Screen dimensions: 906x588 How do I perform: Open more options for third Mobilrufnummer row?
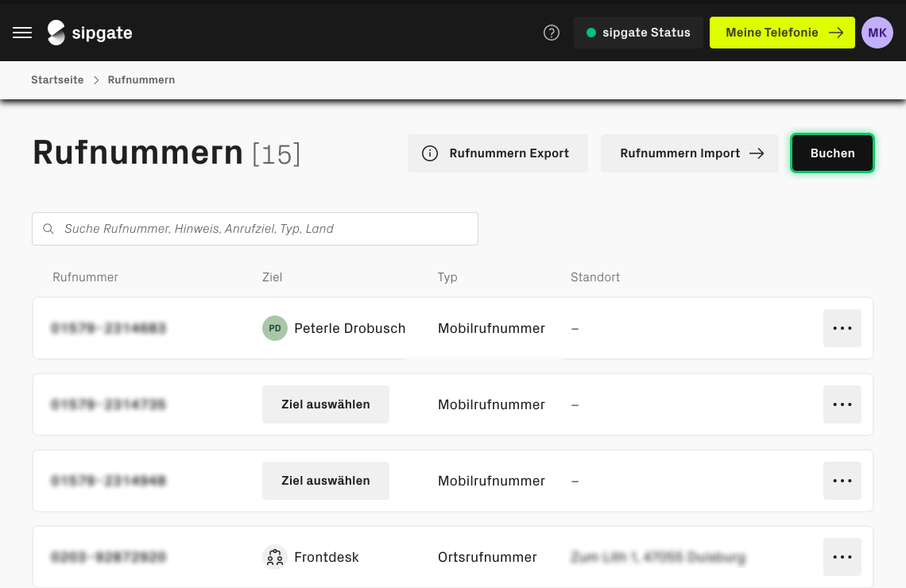pyautogui.click(x=842, y=481)
